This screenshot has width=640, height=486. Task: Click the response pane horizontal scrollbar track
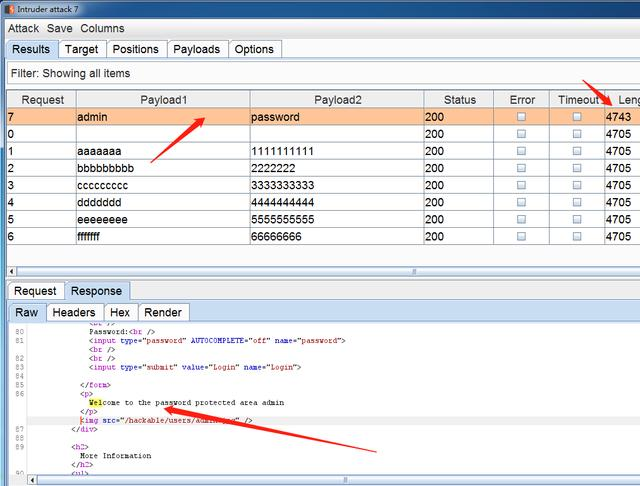tap(338, 480)
